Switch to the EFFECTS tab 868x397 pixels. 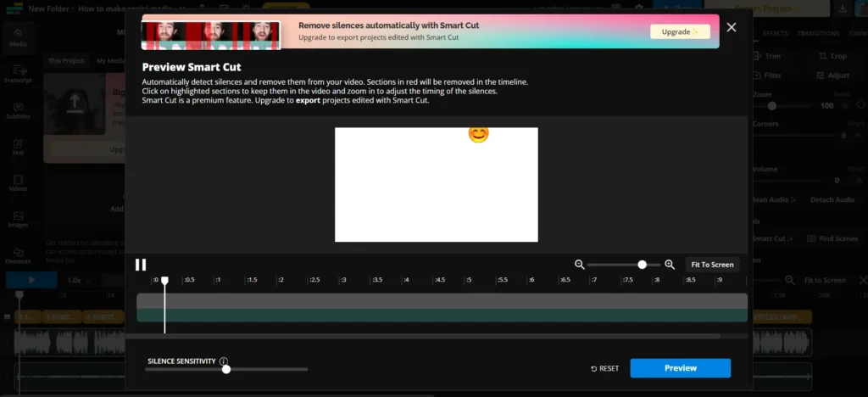coord(775,34)
